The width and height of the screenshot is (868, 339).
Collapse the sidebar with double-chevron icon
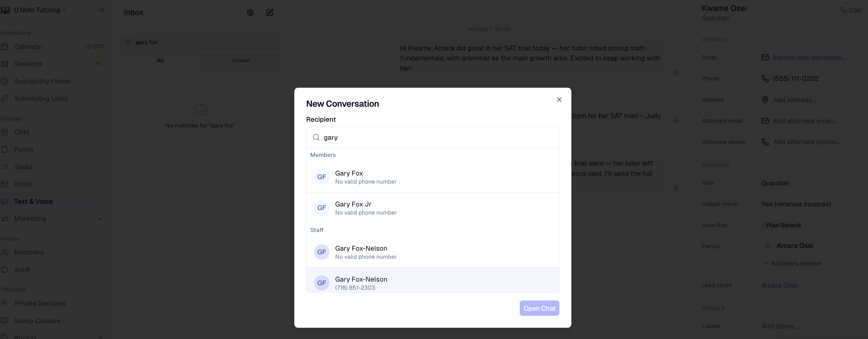click(102, 10)
